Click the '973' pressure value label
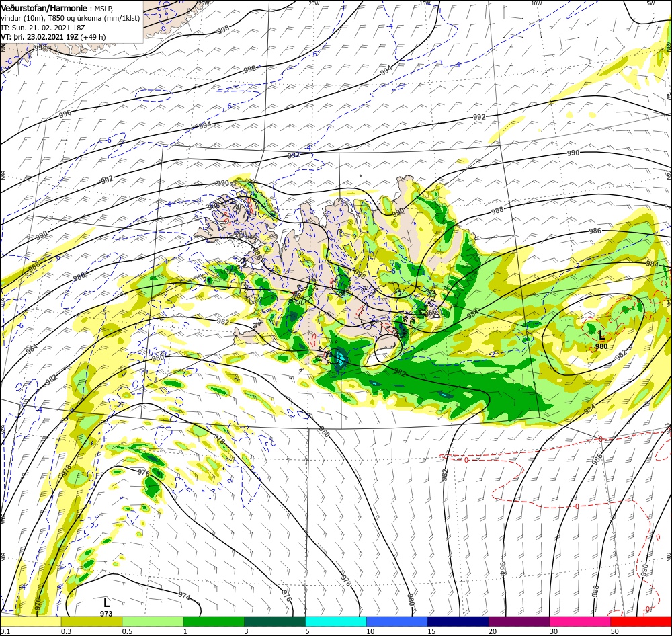Viewport: 672px width, 636px height. (106, 614)
